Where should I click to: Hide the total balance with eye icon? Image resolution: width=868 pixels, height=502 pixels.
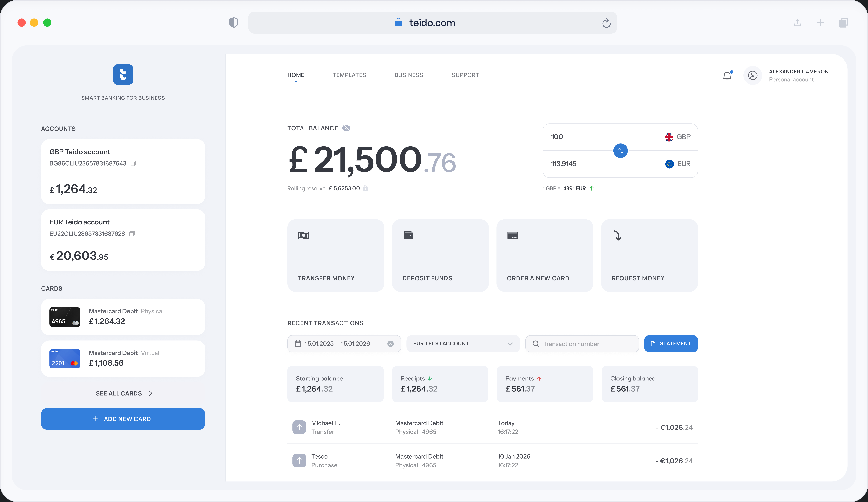click(346, 128)
